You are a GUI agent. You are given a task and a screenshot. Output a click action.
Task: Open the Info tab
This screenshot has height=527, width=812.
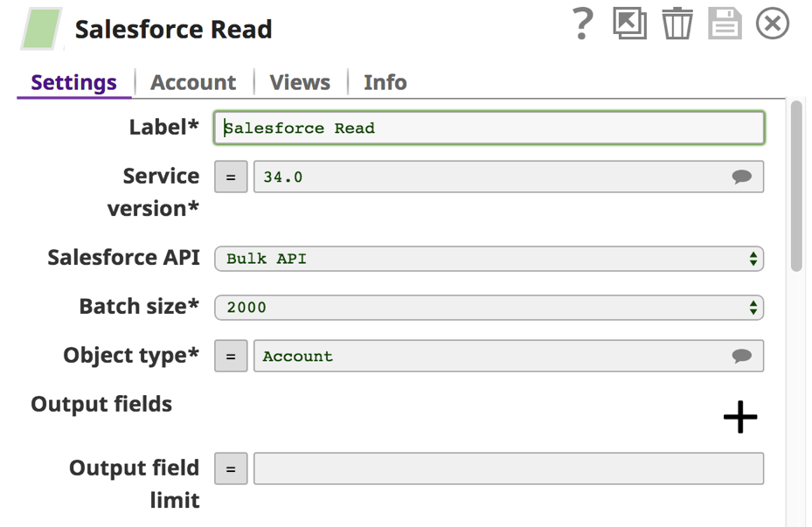[x=385, y=82]
